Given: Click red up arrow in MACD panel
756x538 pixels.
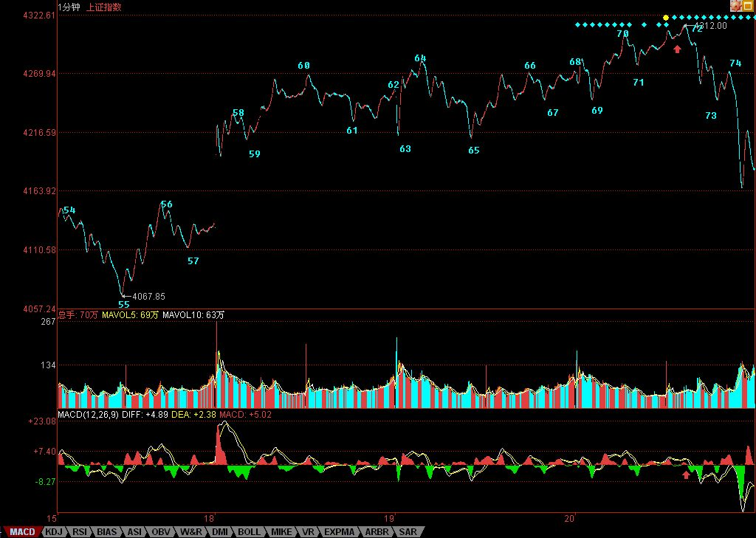Looking at the screenshot, I should [x=687, y=475].
